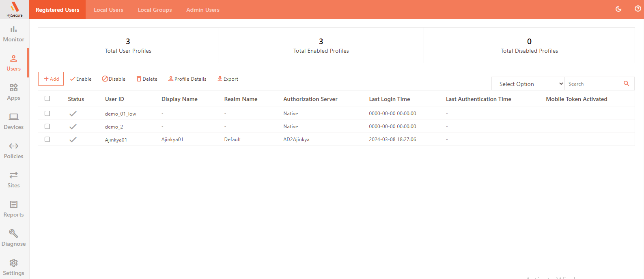Screen dimensions: 644x279
Task: Open the Diagnose tools page
Action: tap(14, 238)
